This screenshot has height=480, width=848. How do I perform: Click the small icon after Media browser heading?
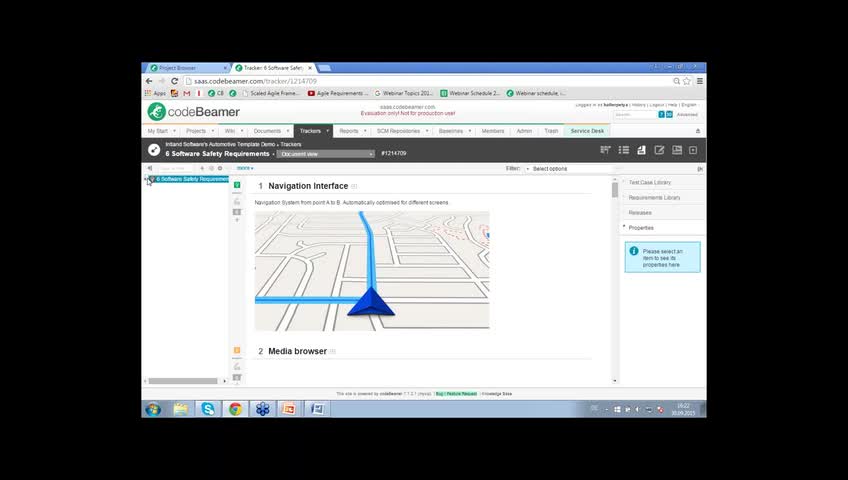pyautogui.click(x=333, y=351)
